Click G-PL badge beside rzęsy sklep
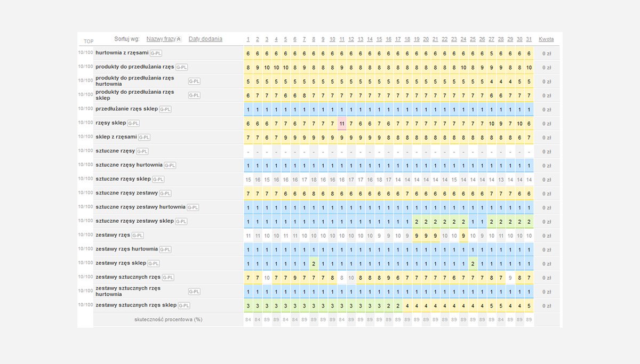 (x=133, y=123)
